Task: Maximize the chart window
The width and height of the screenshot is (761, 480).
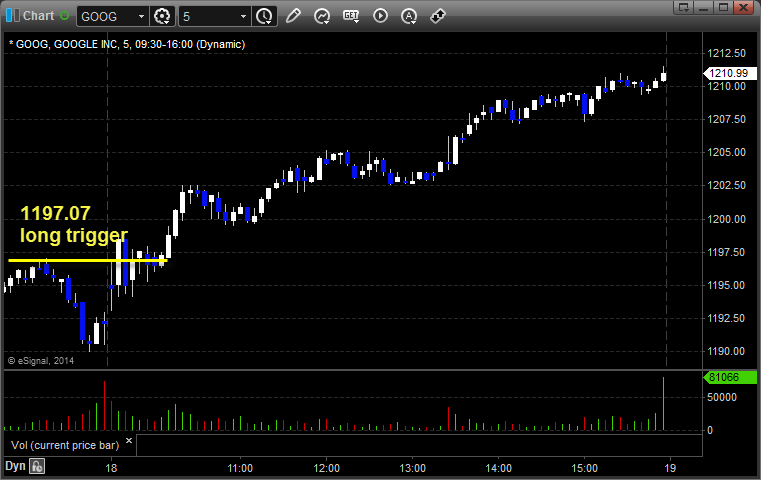Action: point(723,7)
